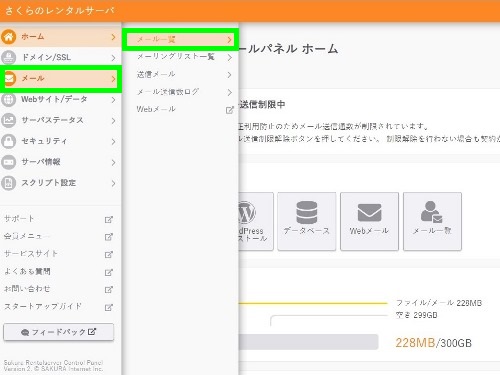
Task: Click the WordPress logo shortcut tile
Action: pos(256,221)
